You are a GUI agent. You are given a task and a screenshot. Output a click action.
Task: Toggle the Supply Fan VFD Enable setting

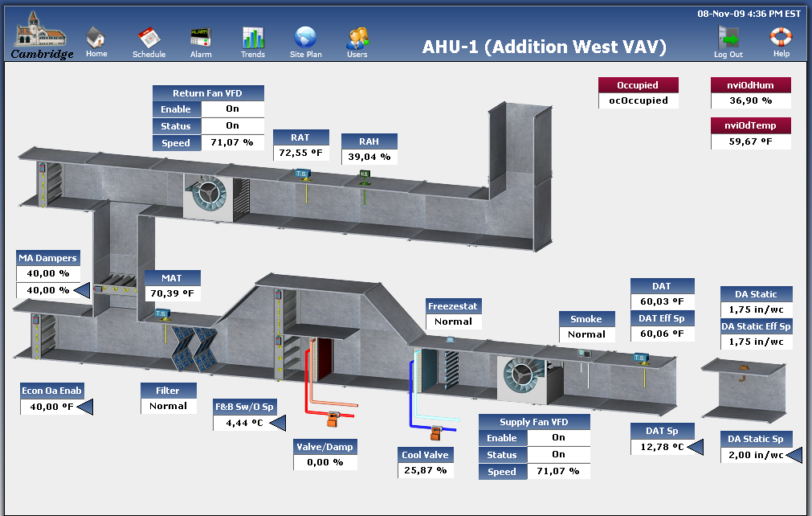(558, 438)
